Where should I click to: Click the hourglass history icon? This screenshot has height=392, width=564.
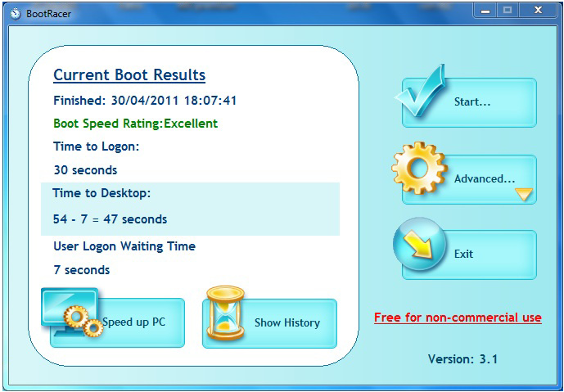point(226,313)
